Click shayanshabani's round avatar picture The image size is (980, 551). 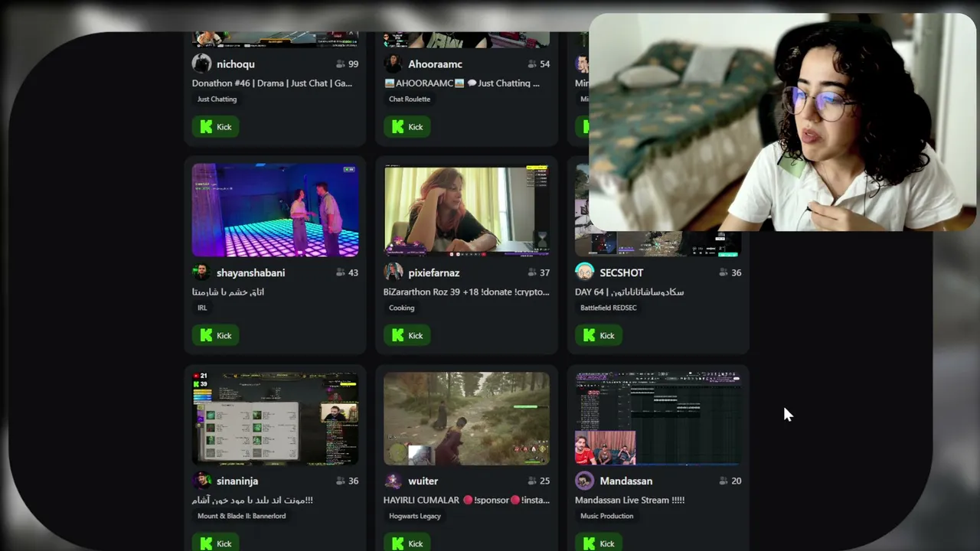(201, 272)
